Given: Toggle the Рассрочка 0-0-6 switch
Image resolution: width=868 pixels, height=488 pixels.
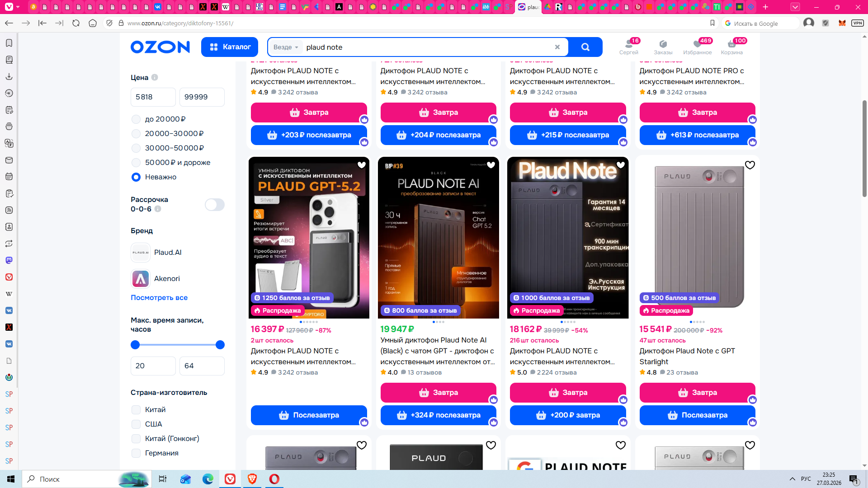Looking at the screenshot, I should click(x=214, y=205).
